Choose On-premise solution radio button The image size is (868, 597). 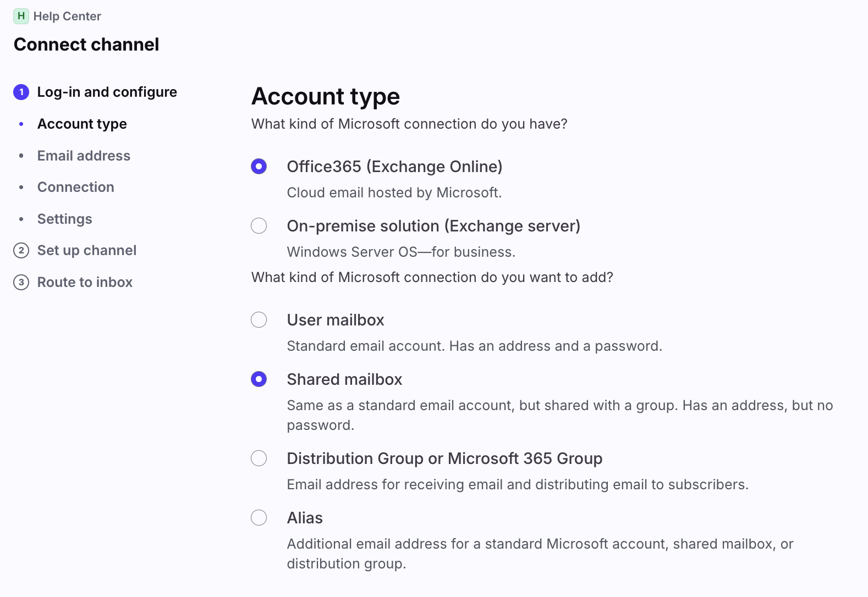[x=259, y=225]
